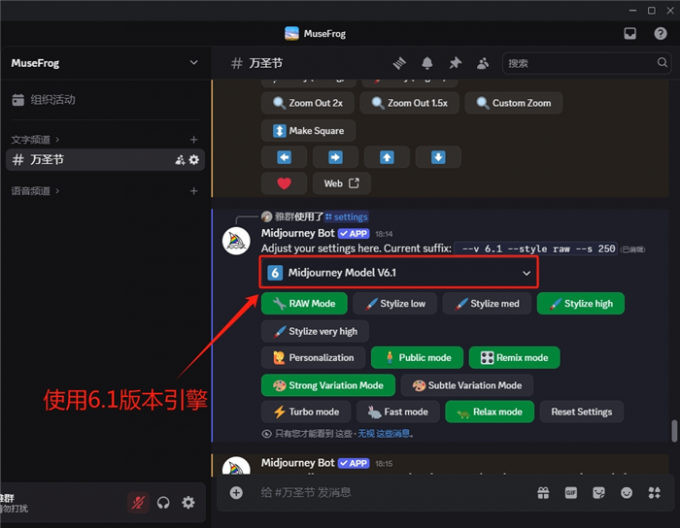Image resolution: width=680 pixels, height=528 pixels.
Task: Focus the message input 给 #万圣节 发消息
Action: point(390,492)
